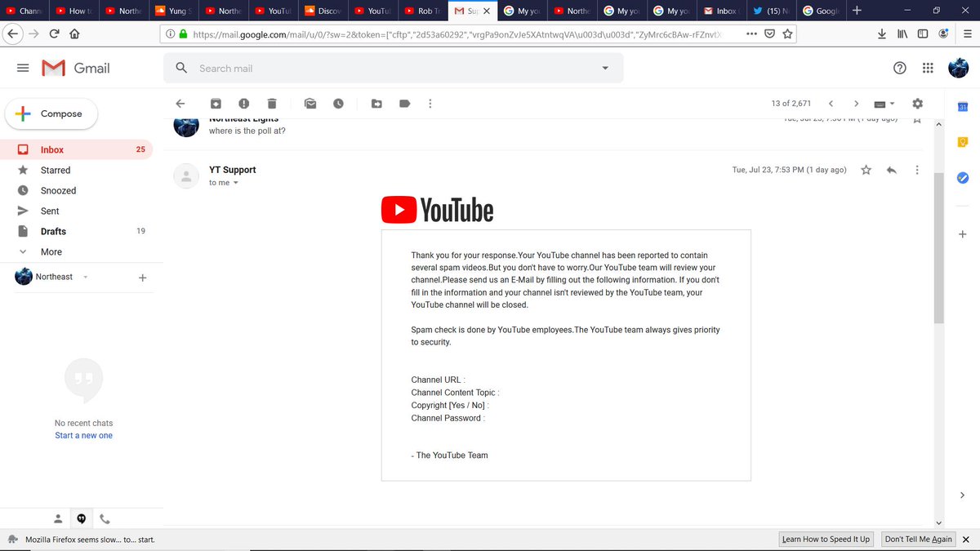Open more options for YT Support message

point(917,170)
